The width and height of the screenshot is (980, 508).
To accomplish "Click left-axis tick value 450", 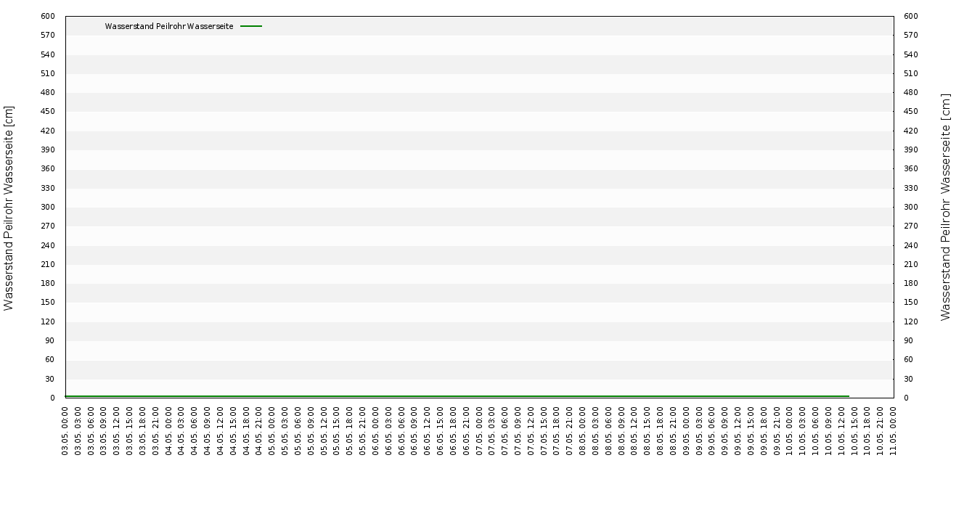I will (x=49, y=111).
